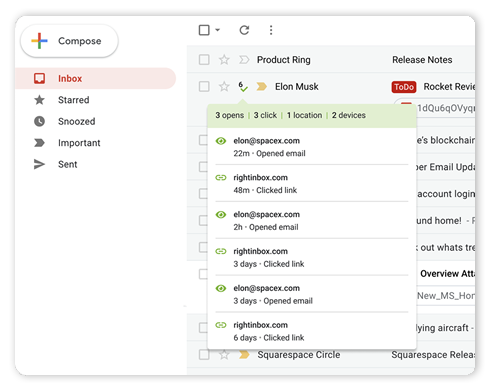Click '6 days · Clicked link' text
Screen dimensions: 490x390
point(269,338)
